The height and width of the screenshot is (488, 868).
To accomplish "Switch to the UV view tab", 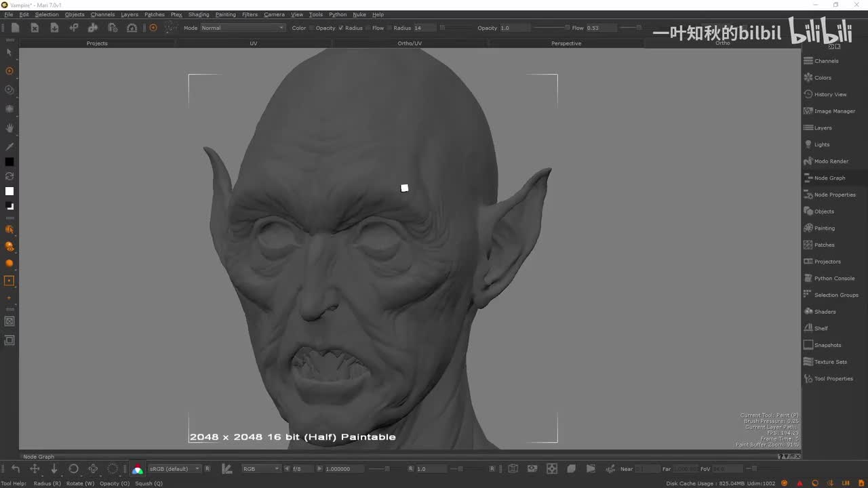I will pyautogui.click(x=254, y=43).
